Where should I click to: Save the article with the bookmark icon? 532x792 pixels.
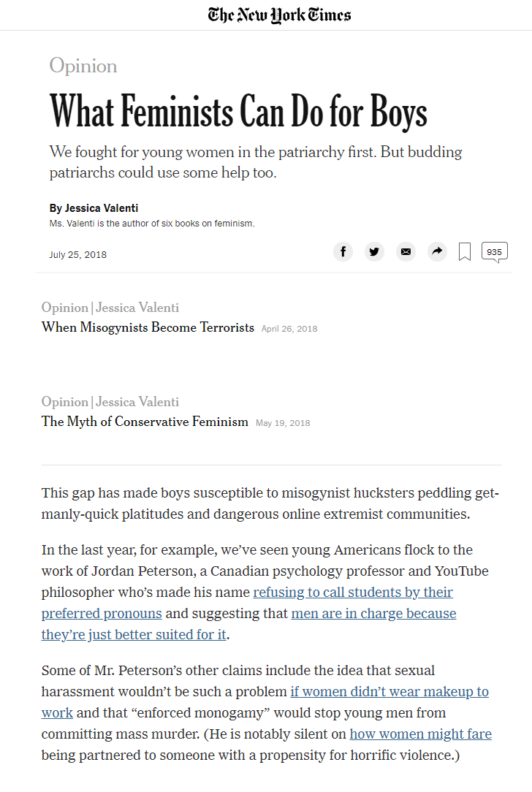[x=465, y=251]
